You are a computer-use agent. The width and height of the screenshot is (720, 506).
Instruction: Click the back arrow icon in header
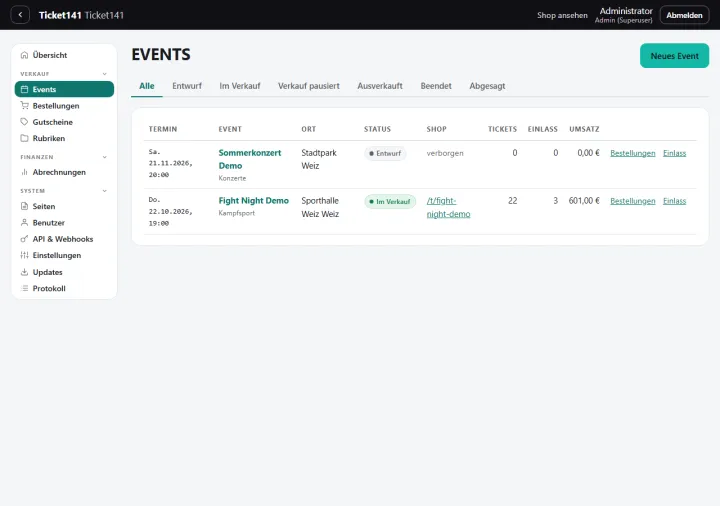20,15
